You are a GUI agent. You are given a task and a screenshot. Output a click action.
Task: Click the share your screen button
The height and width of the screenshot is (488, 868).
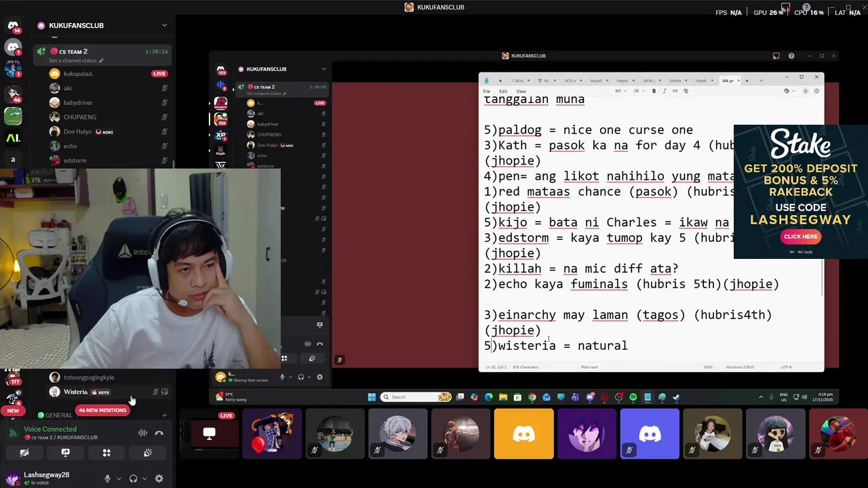(x=65, y=453)
